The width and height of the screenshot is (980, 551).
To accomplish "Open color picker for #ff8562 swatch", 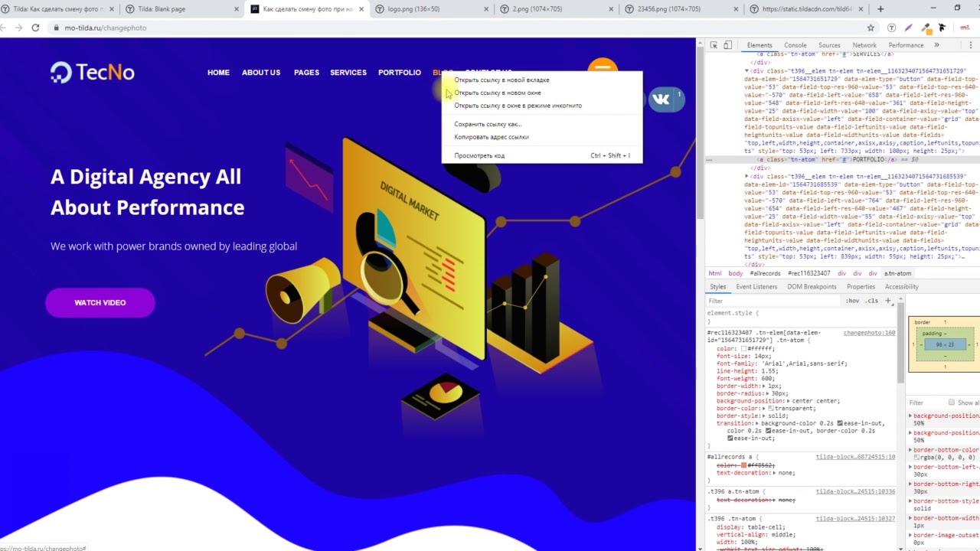I will click(743, 465).
